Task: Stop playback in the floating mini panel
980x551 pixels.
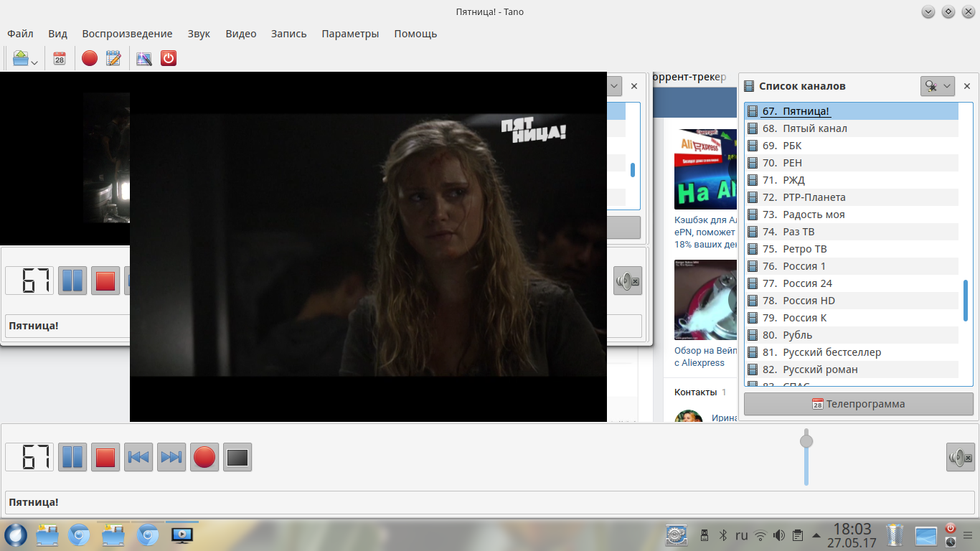Action: tap(105, 281)
